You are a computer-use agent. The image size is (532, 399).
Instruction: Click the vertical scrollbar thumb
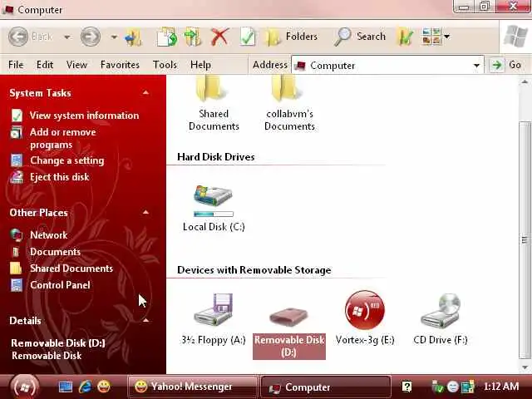click(525, 240)
